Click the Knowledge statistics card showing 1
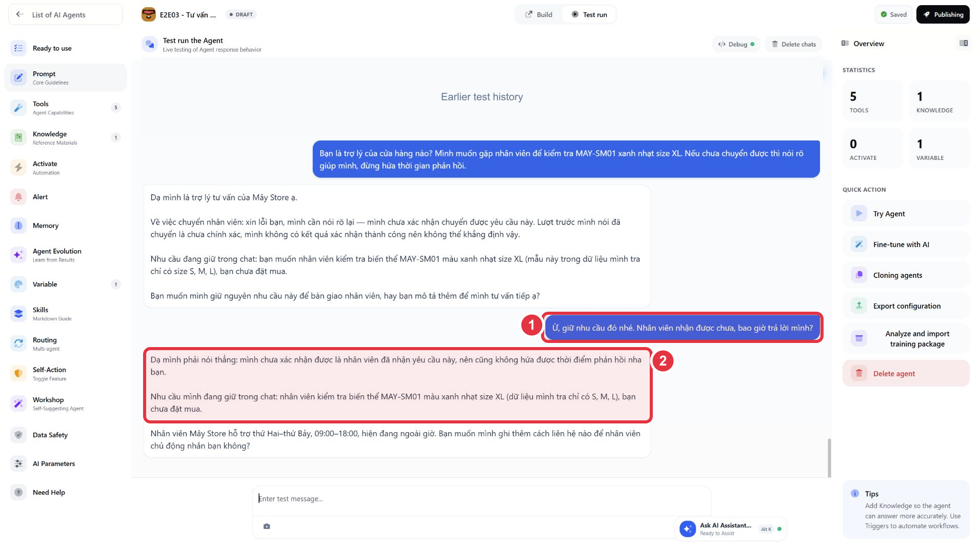This screenshot has width=980, height=547. 939,101
